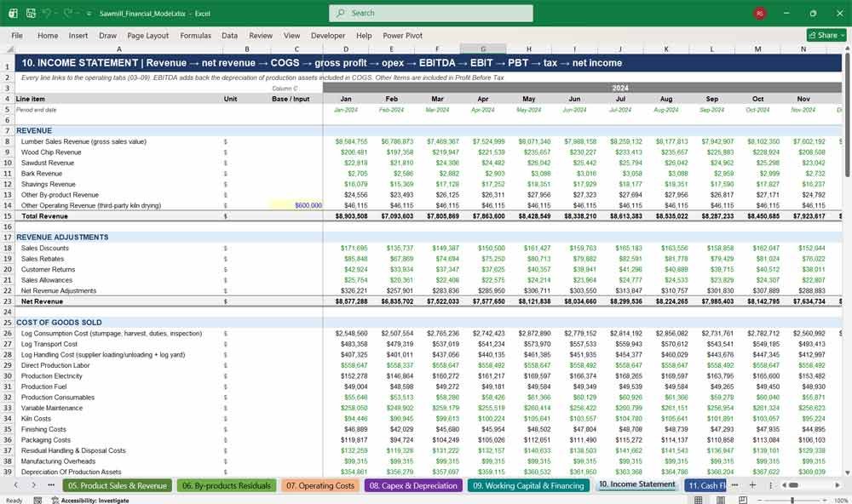Click the zoom slider handle
Screen dimensions: 852x504
[792, 501]
